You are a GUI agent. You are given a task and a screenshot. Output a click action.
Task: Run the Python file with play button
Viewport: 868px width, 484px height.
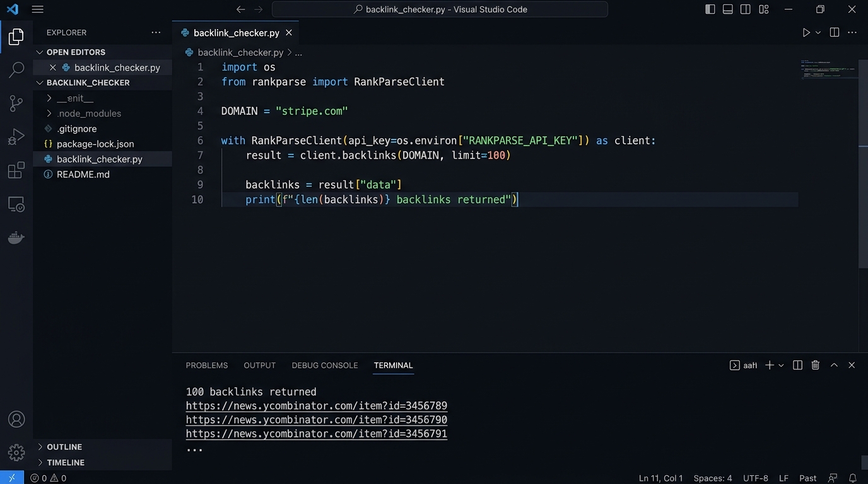click(x=806, y=33)
